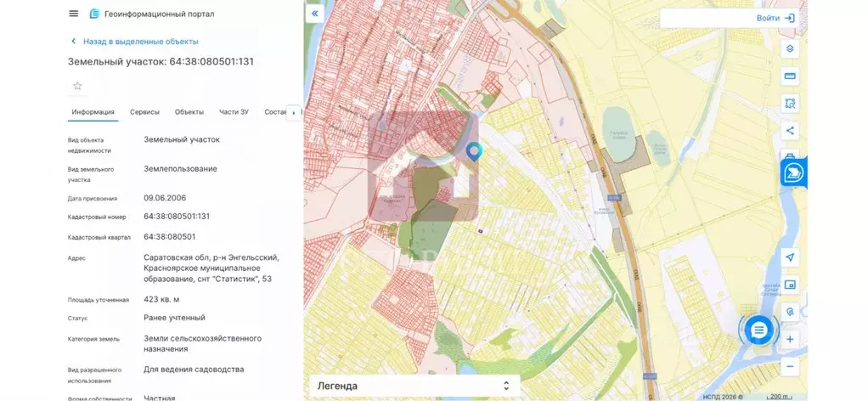Image resolution: width=868 pixels, height=401 pixels.
Task: Locate my position on the map
Action: pos(790,257)
